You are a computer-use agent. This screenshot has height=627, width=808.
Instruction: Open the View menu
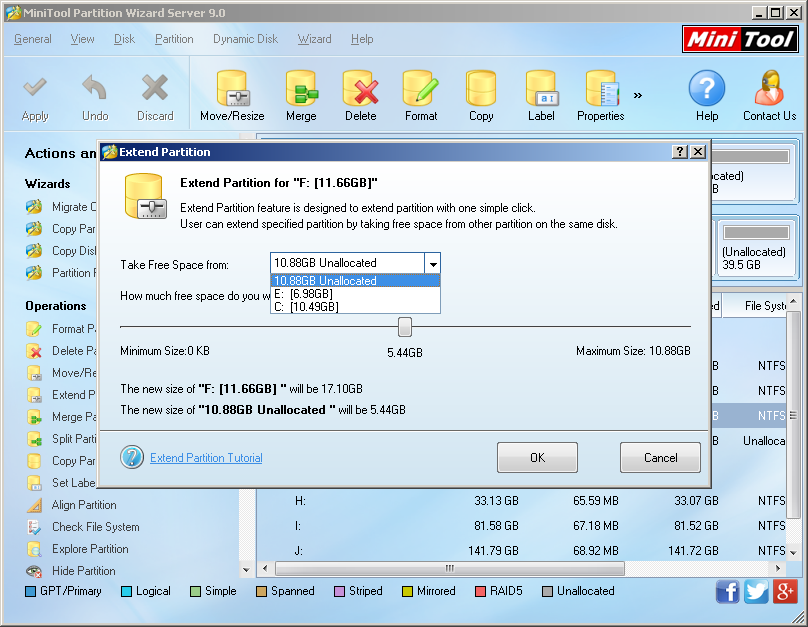[x=82, y=39]
